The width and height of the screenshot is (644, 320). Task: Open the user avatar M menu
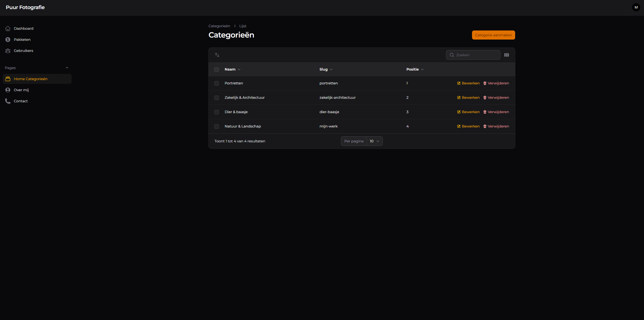point(636,7)
